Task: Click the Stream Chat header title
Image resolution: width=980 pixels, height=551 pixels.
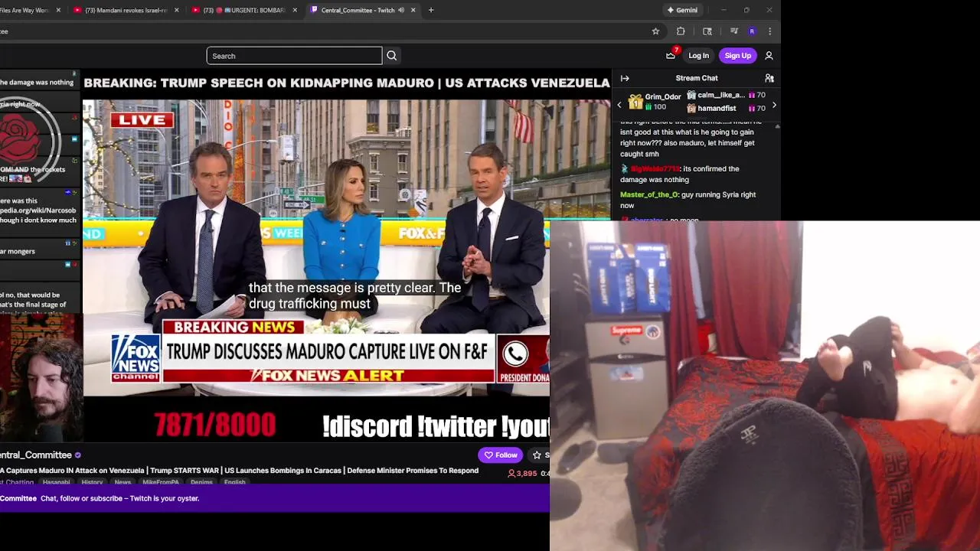Action: pos(697,78)
